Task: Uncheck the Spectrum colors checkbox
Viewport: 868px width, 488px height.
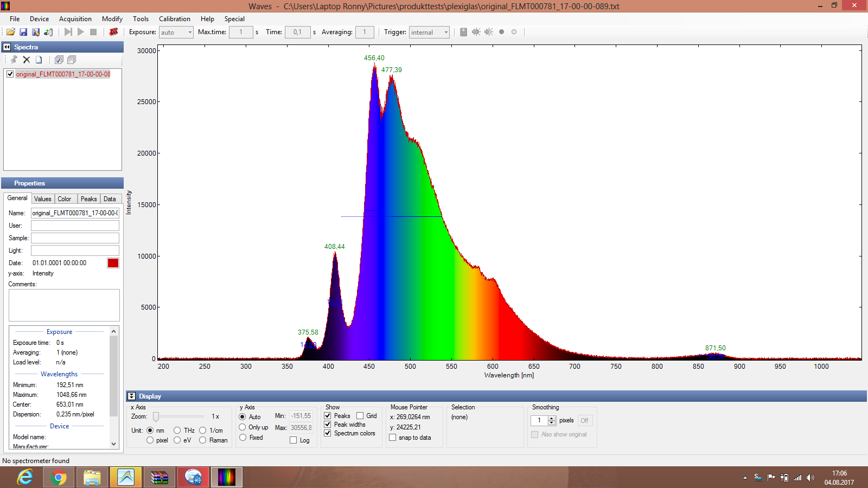Action: [328, 433]
